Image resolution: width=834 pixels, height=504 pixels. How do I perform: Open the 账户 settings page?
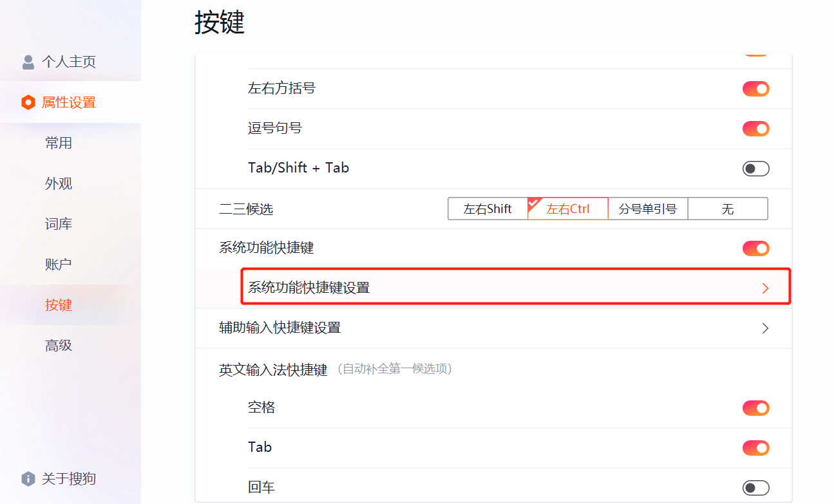click(x=59, y=264)
